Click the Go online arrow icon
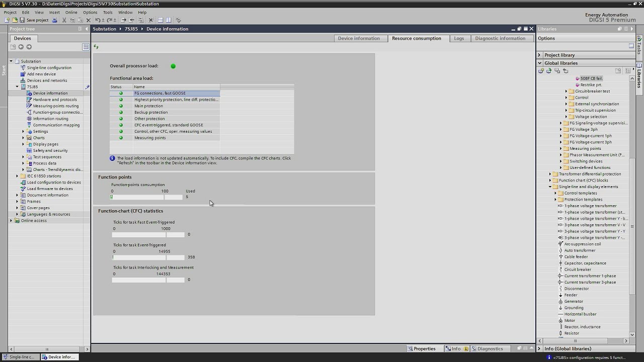644x362 pixels. (123, 20)
